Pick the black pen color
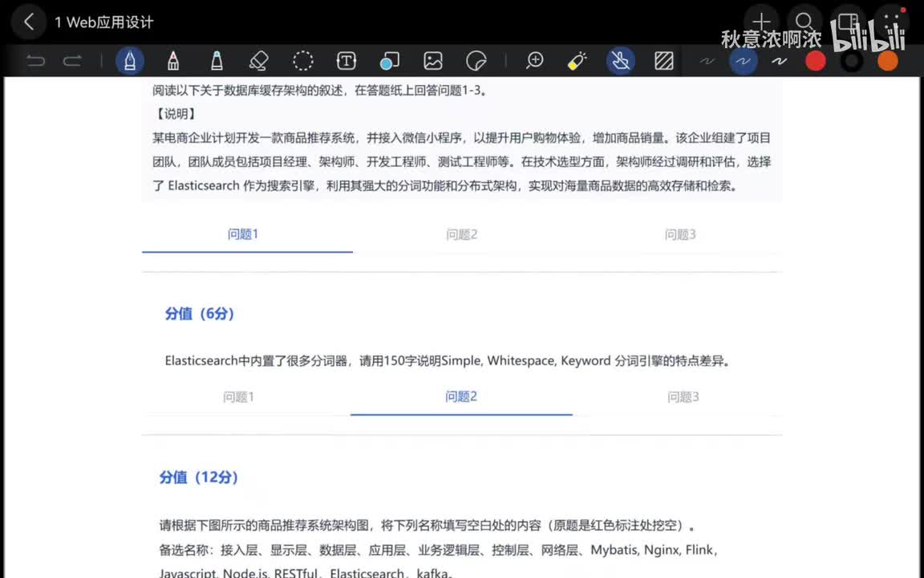This screenshot has width=924, height=578. [x=852, y=61]
